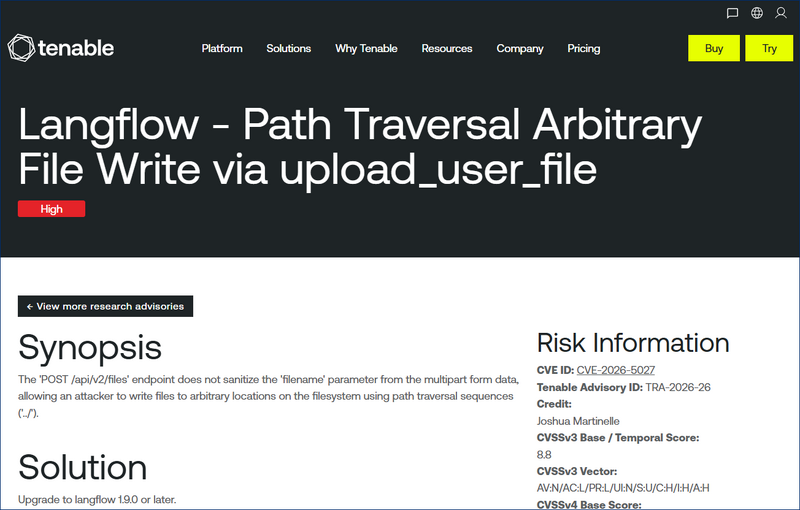800x510 pixels.
Task: Click the Solution heading
Action: click(83, 467)
